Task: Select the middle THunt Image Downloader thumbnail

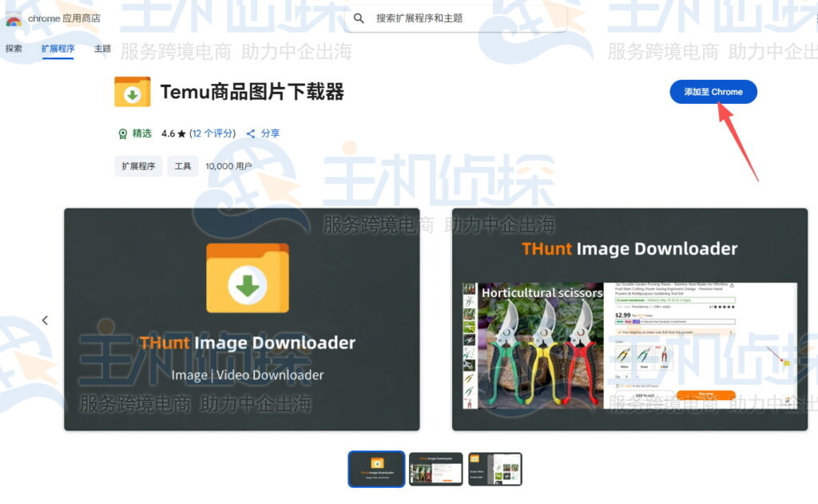Action: click(x=435, y=469)
